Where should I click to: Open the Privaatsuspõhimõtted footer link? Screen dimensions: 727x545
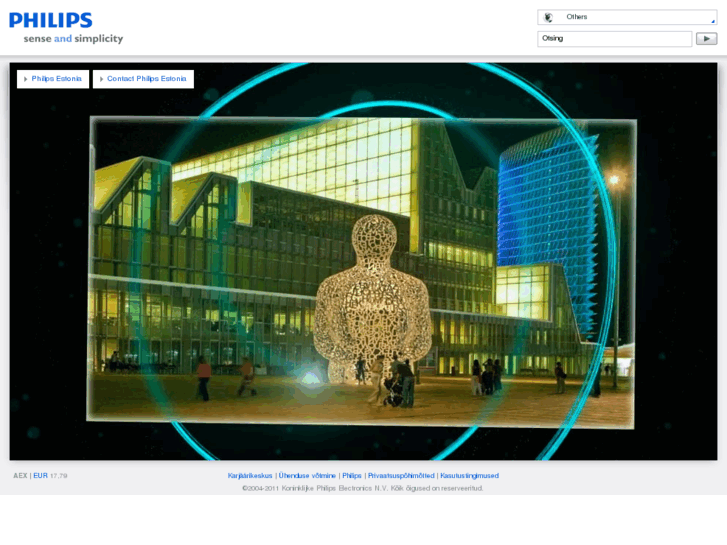[x=401, y=475]
